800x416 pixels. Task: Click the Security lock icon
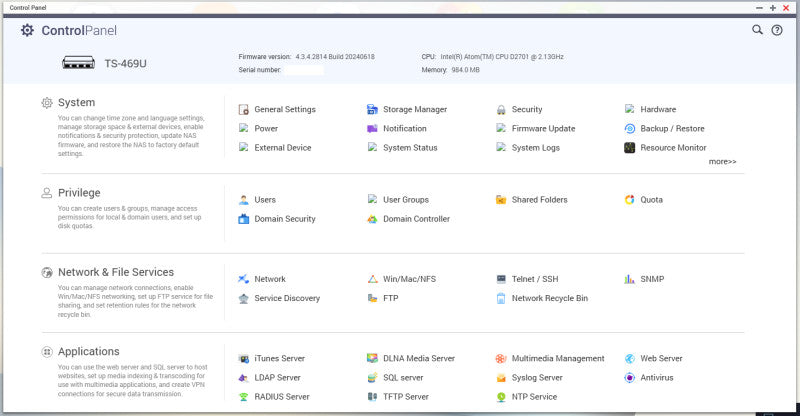pos(501,109)
